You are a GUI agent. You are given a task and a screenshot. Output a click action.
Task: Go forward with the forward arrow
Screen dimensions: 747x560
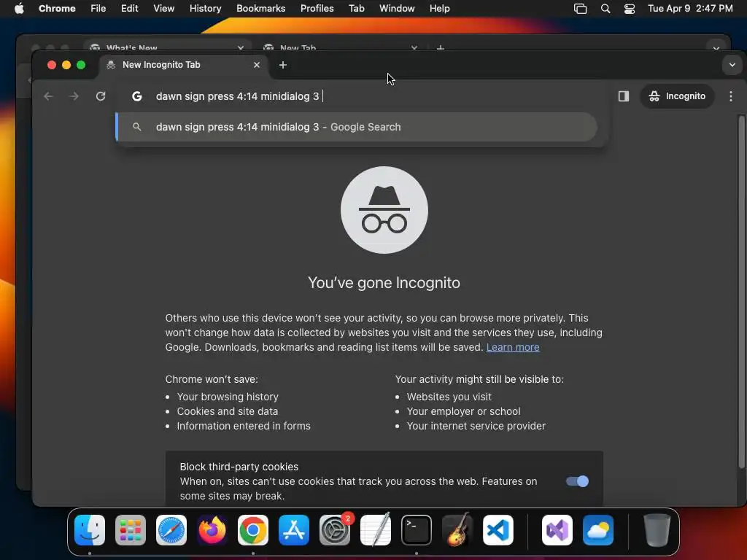tap(74, 96)
